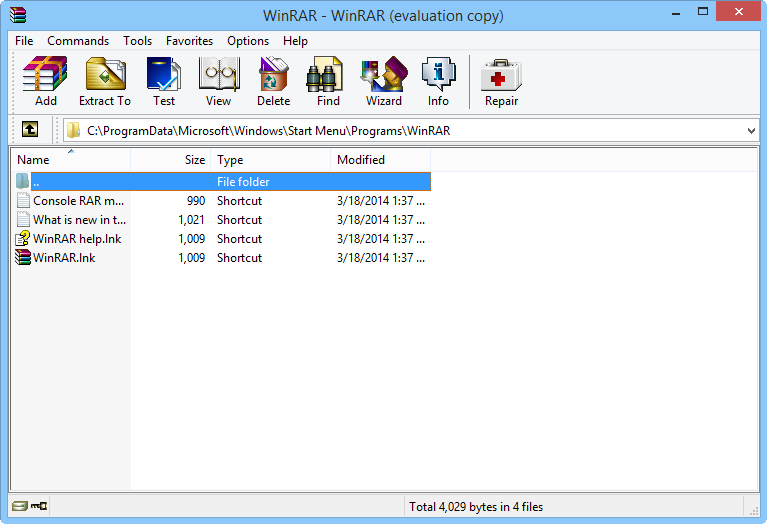Viewport: 767px width, 524px height.
Task: Launch the Find binoculars tool
Action: [x=328, y=81]
